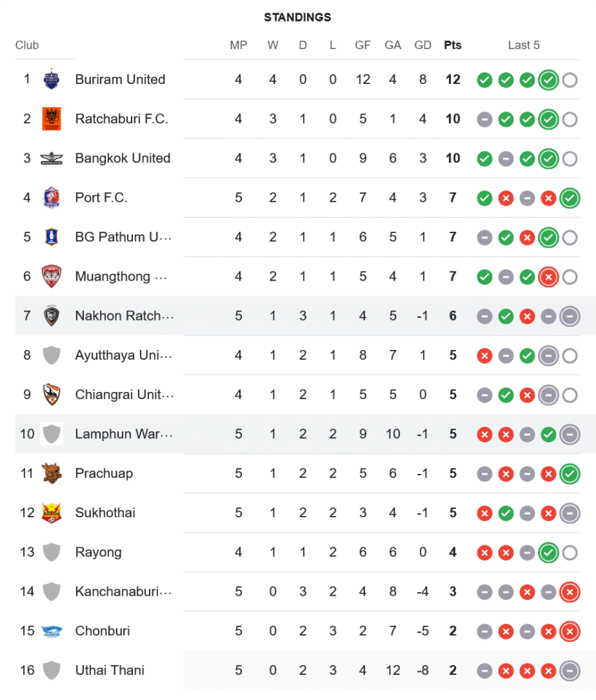
Task: Sort table by GD column header
Action: pyautogui.click(x=423, y=45)
